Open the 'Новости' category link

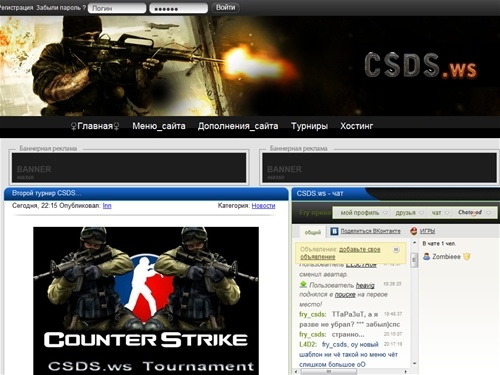tap(263, 206)
